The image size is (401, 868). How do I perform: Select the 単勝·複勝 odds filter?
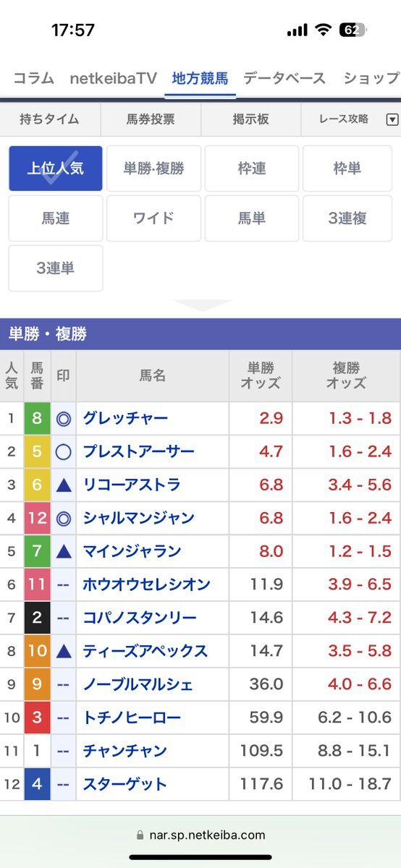click(153, 169)
